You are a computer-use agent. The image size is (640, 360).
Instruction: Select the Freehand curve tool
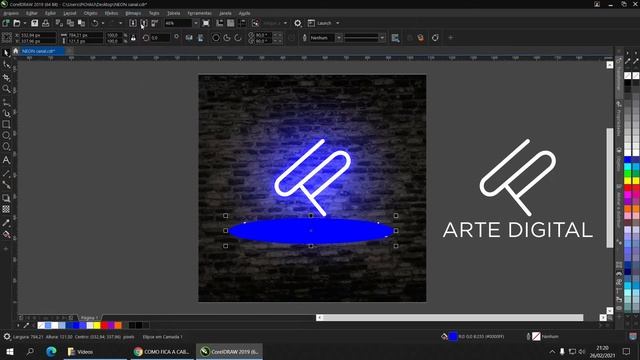tap(6, 102)
